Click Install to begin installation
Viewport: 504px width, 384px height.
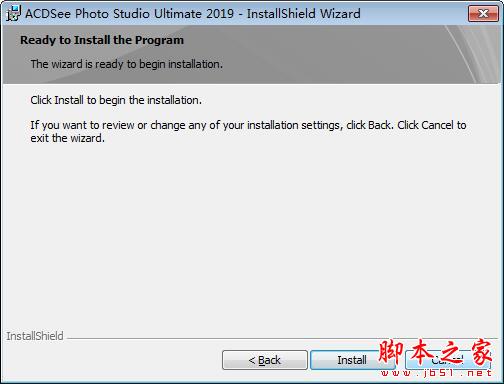pyautogui.click(x=352, y=360)
